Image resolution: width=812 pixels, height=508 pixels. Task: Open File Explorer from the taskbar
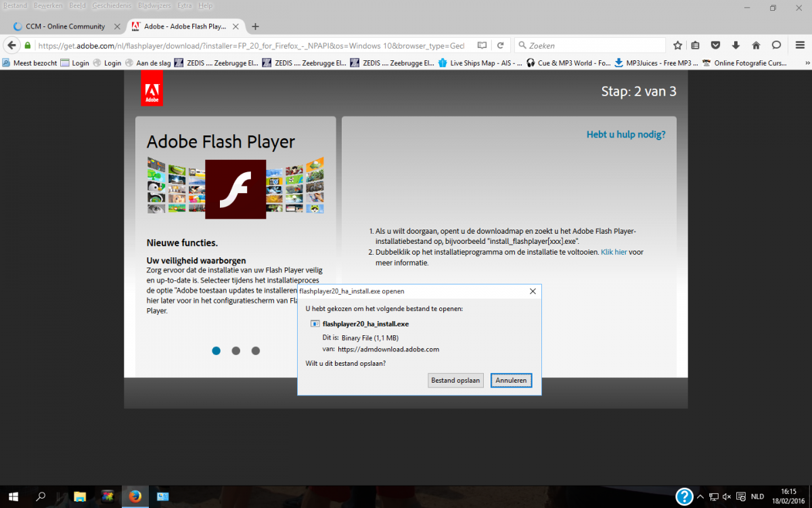79,496
